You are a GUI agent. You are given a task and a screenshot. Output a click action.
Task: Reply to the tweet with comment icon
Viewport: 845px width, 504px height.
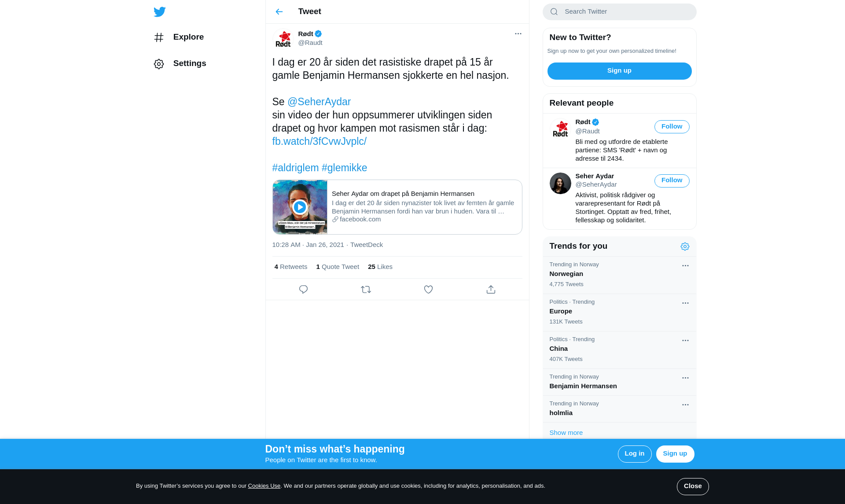click(x=303, y=290)
